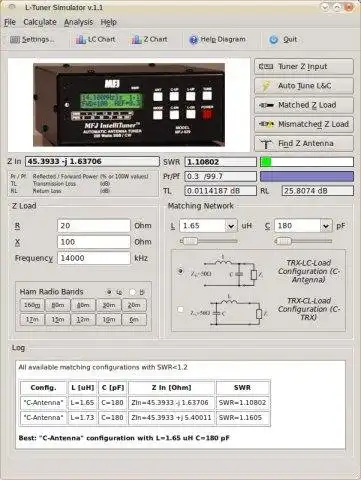Image resolution: width=361 pixels, height=480 pixels.
Task: Click log cell 'L=1.65'
Action: pos(82,403)
